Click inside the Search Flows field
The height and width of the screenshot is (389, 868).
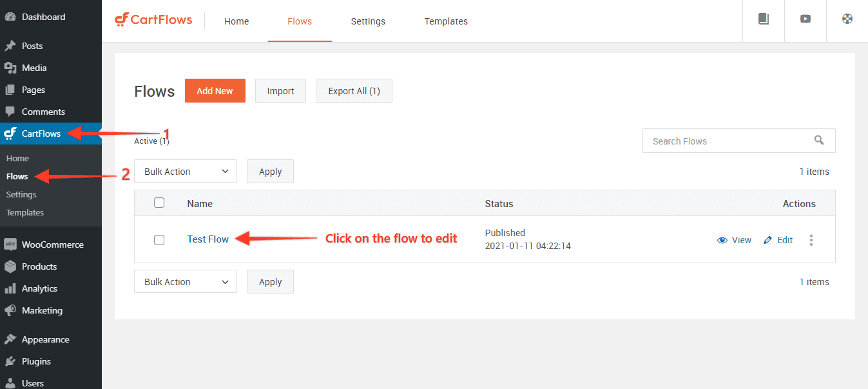(x=709, y=140)
